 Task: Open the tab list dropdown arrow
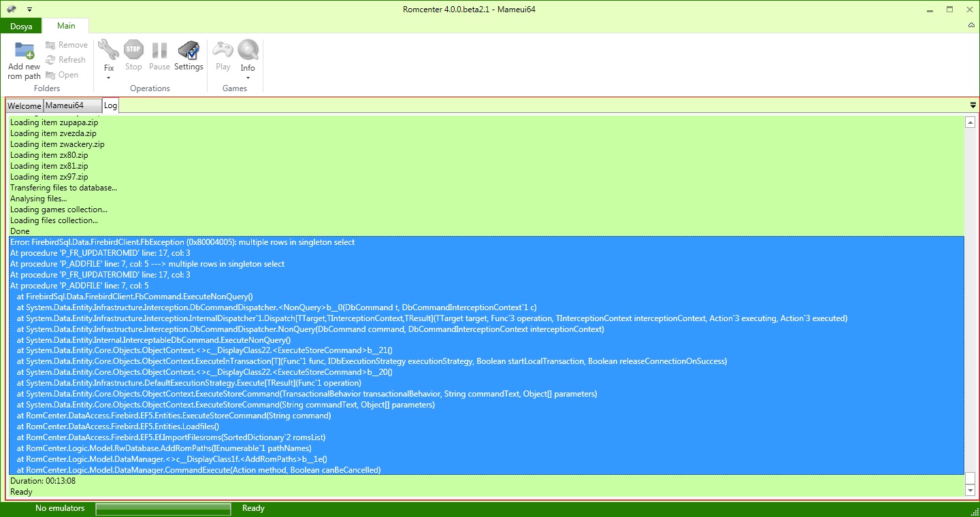pos(973,105)
